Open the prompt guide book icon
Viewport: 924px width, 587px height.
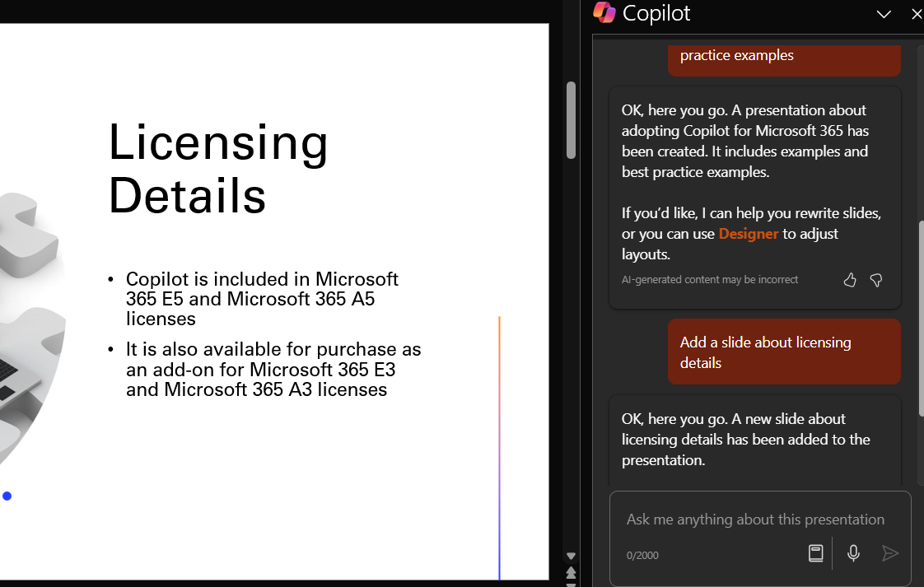(x=815, y=552)
